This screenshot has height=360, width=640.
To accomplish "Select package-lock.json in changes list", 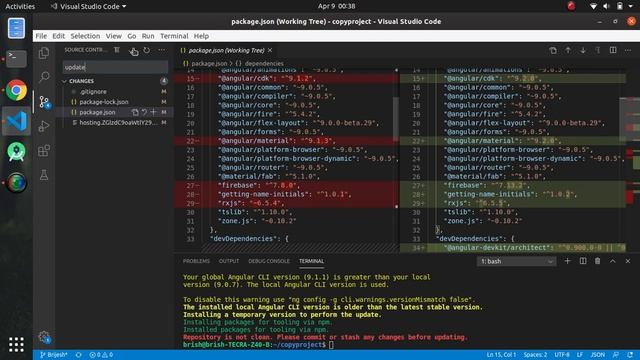I will [114, 102].
